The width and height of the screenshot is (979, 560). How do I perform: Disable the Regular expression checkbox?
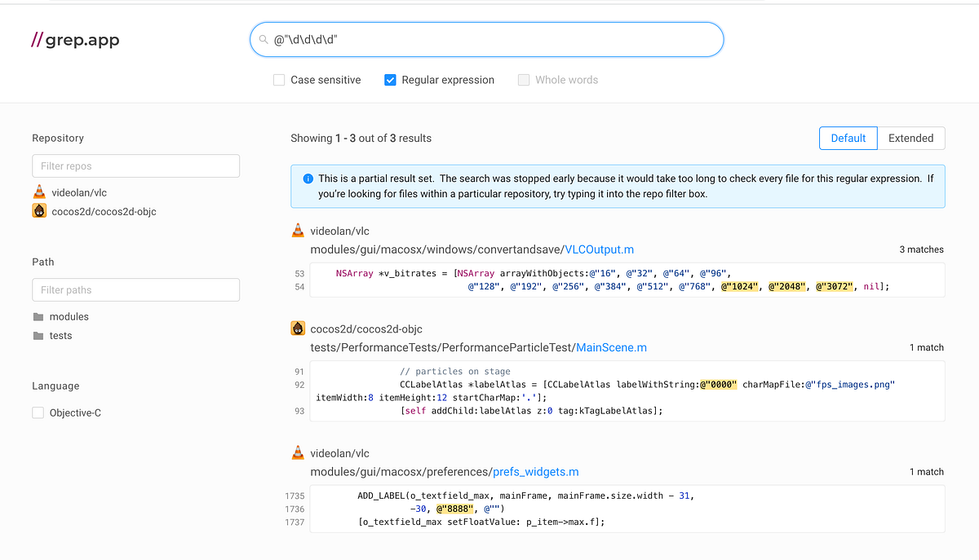click(390, 80)
